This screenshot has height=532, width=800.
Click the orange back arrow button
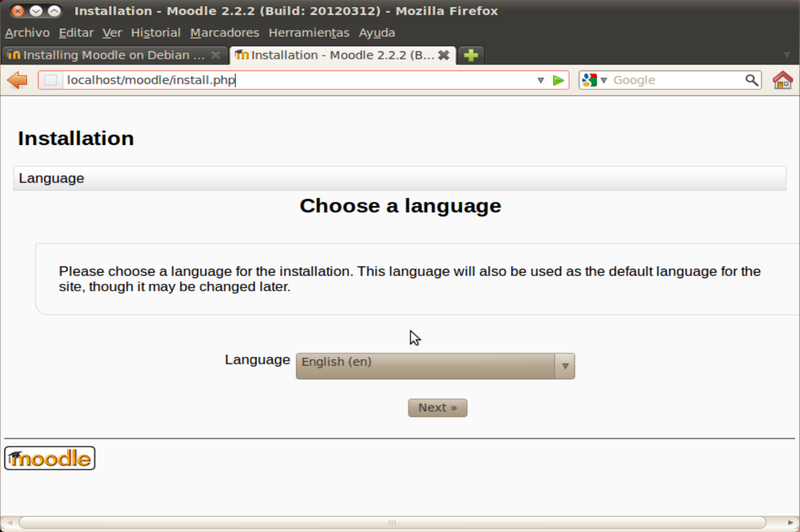click(x=17, y=80)
